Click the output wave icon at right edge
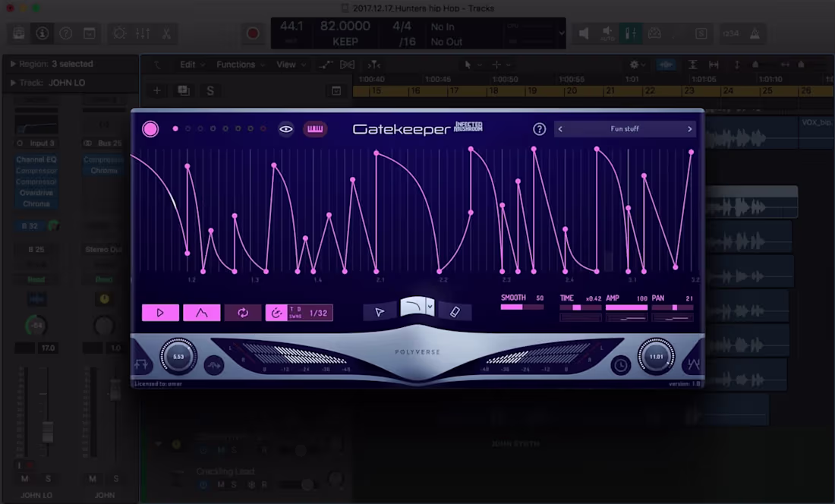835x504 pixels. tap(693, 364)
